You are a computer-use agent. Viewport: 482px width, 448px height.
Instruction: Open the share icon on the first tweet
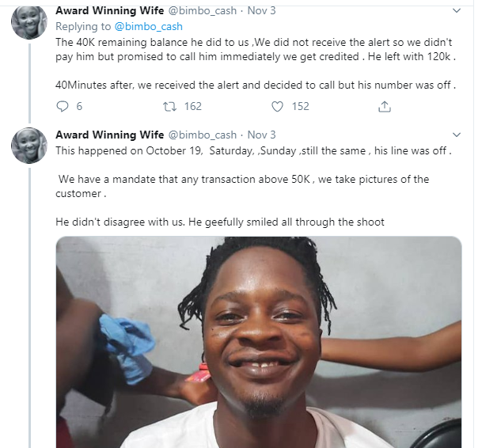point(385,106)
